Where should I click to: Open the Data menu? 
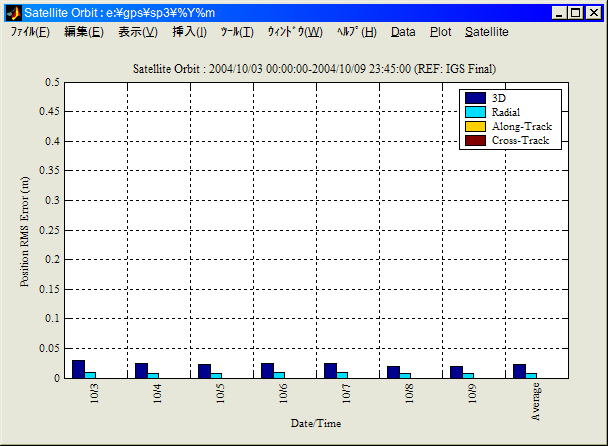403,32
